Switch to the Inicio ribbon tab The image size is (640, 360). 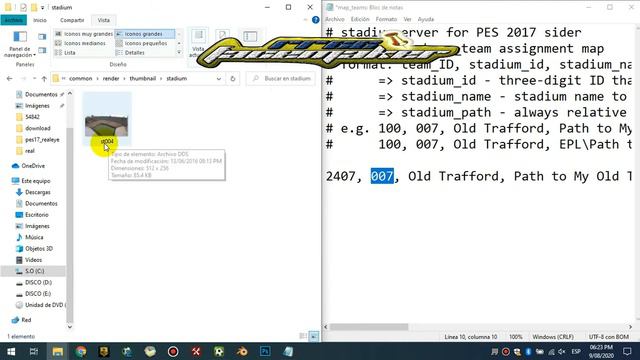40,20
